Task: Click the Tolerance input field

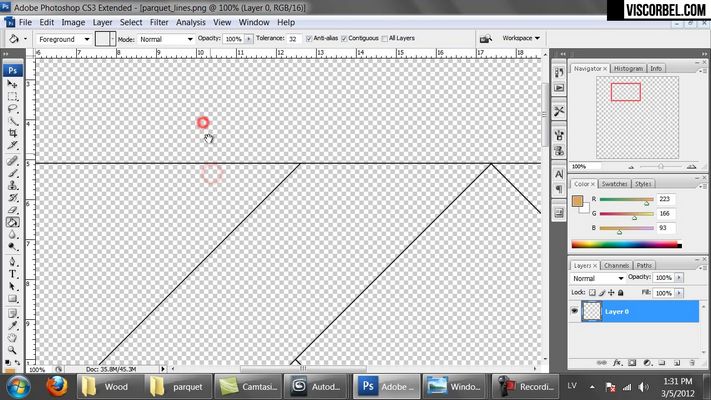Action: click(293, 39)
